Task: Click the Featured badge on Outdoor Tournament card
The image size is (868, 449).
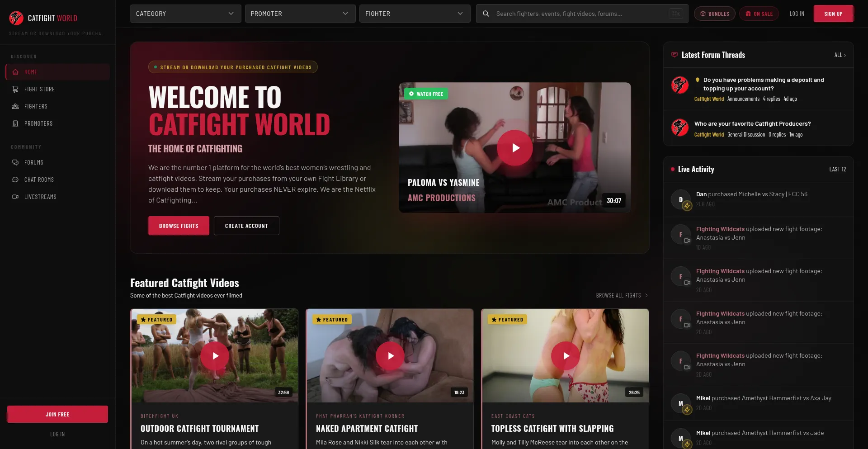Action: (x=156, y=320)
